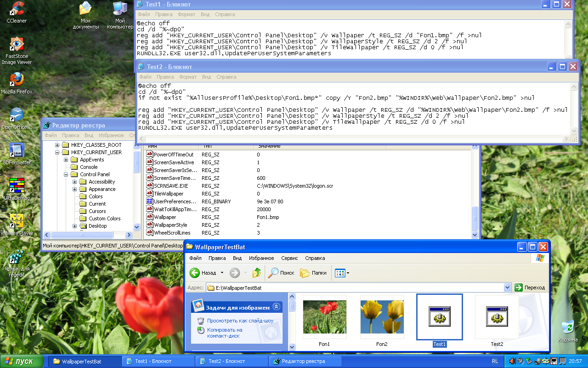Click the Переход go button
The width and height of the screenshot is (588, 368).
[x=530, y=287]
